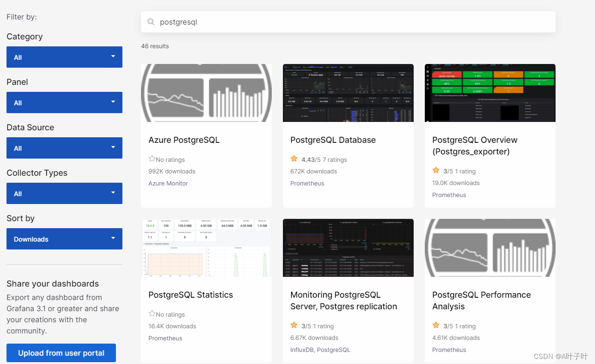Click the chevron on the Downloads sort dropdown
The width and height of the screenshot is (595, 364).
[113, 239]
